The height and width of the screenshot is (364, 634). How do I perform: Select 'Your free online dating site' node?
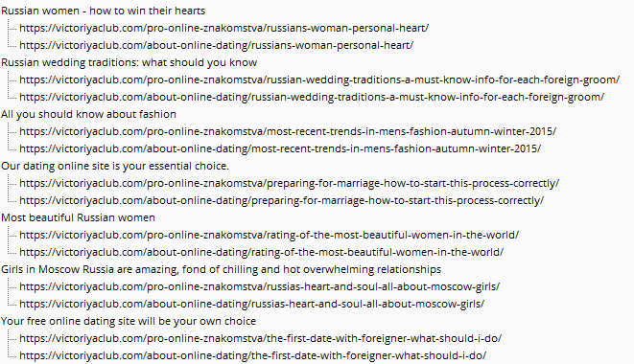129,321
